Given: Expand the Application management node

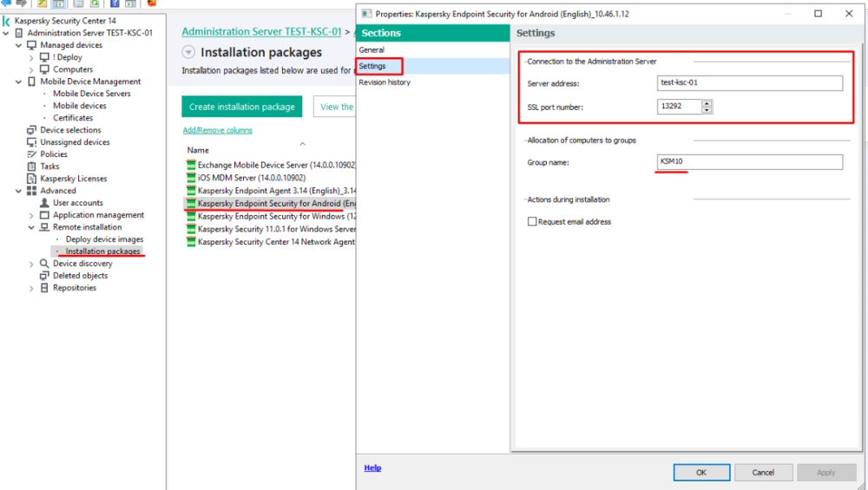Looking at the screenshot, I should [x=31, y=216].
